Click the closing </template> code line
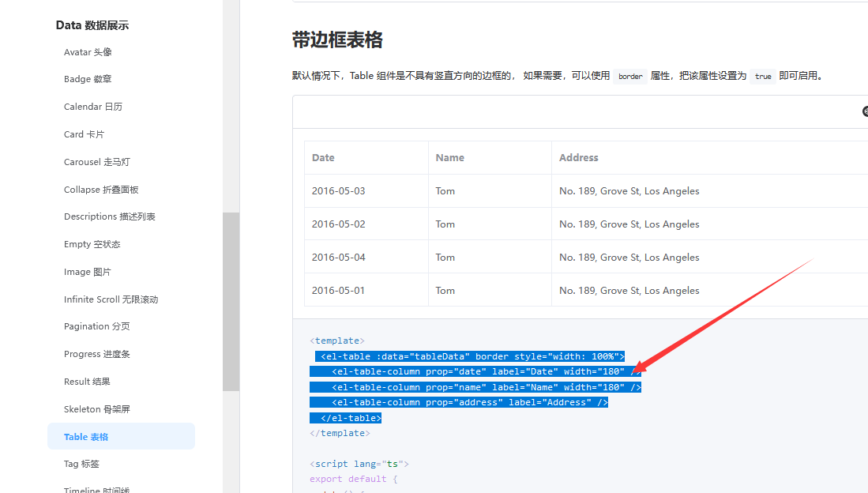Image resolution: width=868 pixels, height=493 pixels. coord(340,433)
